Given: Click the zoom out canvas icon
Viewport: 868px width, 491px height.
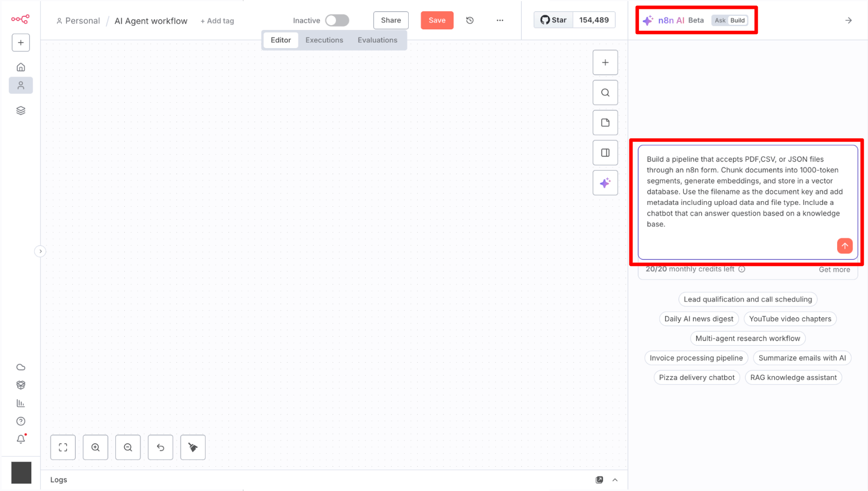Looking at the screenshot, I should coord(128,447).
